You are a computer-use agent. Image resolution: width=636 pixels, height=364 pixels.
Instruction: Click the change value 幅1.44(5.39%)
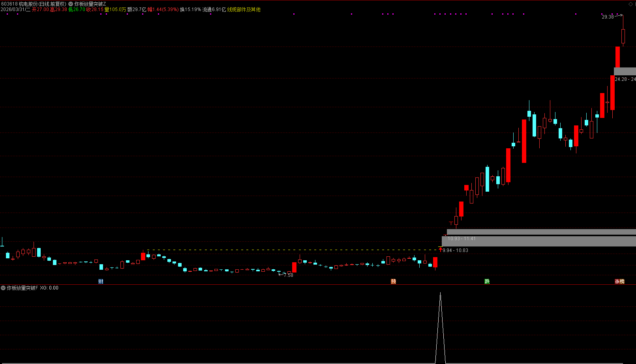pos(163,9)
